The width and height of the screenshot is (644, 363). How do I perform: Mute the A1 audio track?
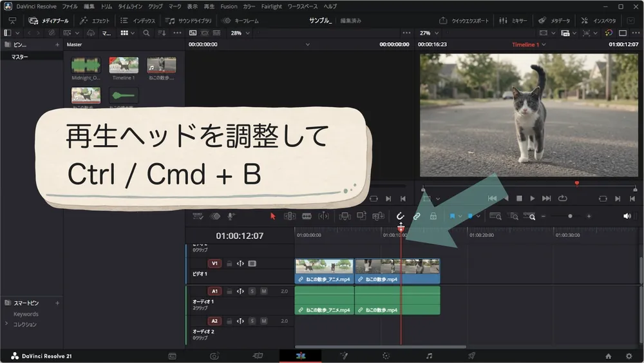263,291
